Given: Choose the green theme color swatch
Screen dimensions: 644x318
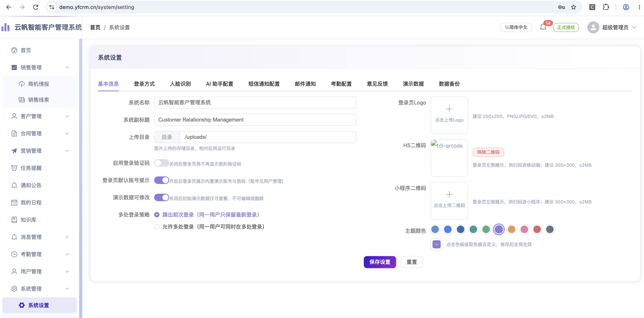Looking at the screenshot, I should 486,229.
